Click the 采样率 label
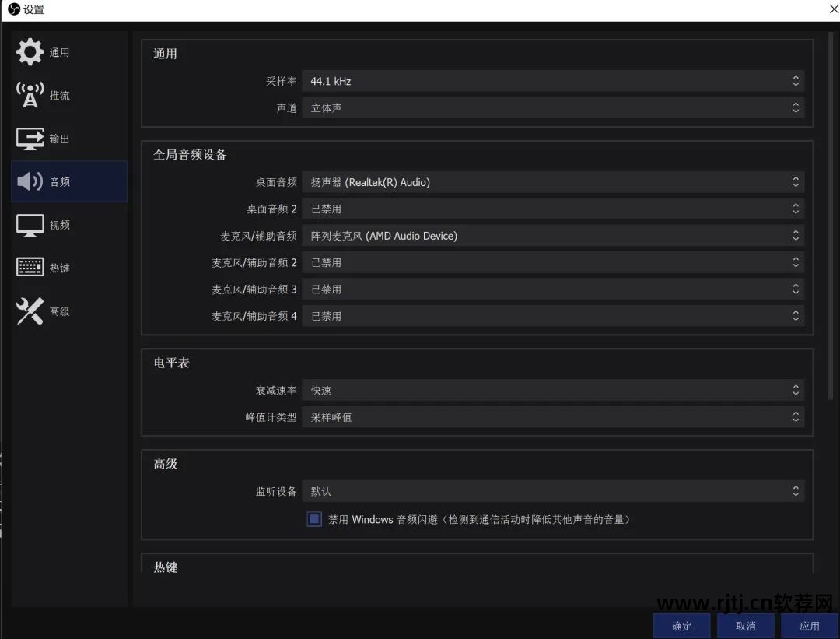This screenshot has width=840, height=639. 282,81
